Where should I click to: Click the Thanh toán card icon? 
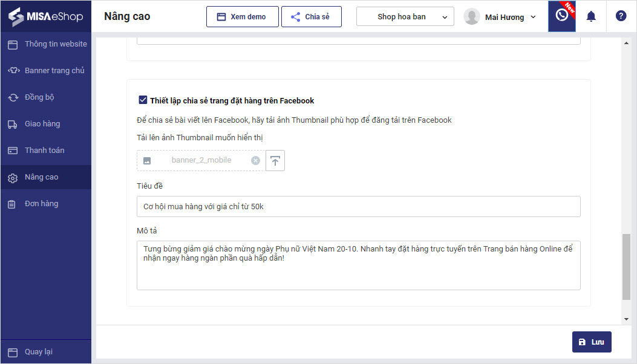(x=13, y=151)
